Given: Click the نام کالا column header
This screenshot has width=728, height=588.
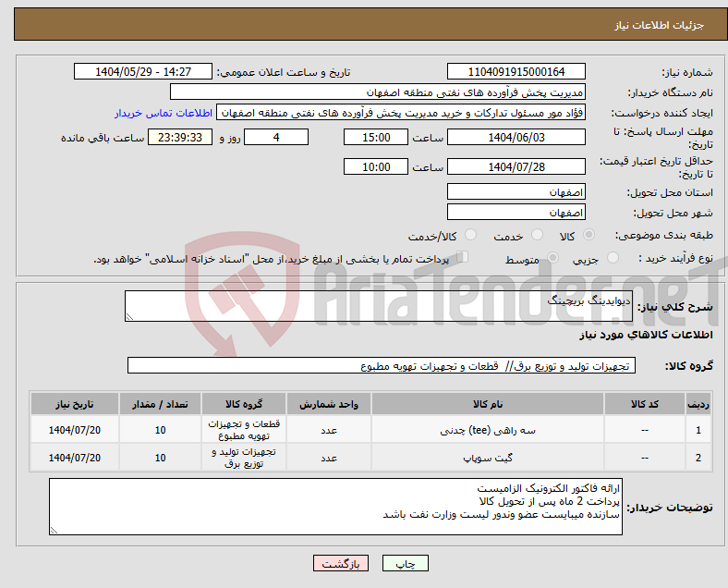Looking at the screenshot, I should click(x=488, y=404).
